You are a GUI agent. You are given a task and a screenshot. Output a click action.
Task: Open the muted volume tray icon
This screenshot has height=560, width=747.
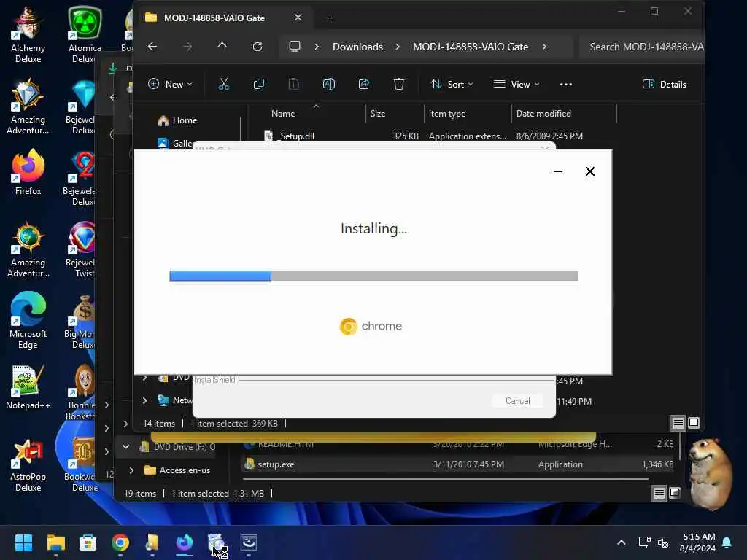coord(663,542)
